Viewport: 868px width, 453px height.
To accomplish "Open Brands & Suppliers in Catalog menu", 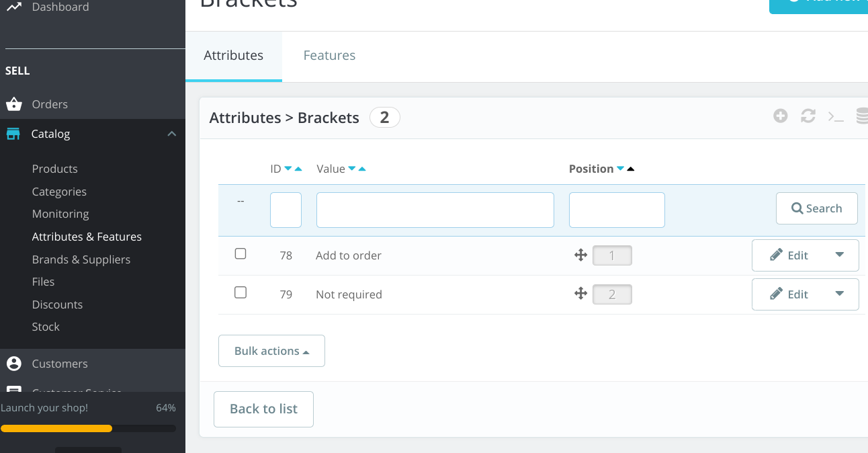I will [x=81, y=259].
